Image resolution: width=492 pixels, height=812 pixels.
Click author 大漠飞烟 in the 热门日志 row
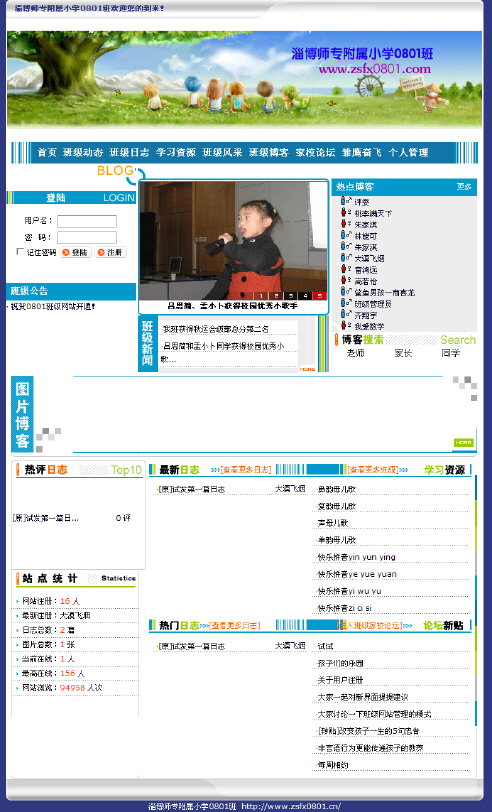(x=290, y=646)
